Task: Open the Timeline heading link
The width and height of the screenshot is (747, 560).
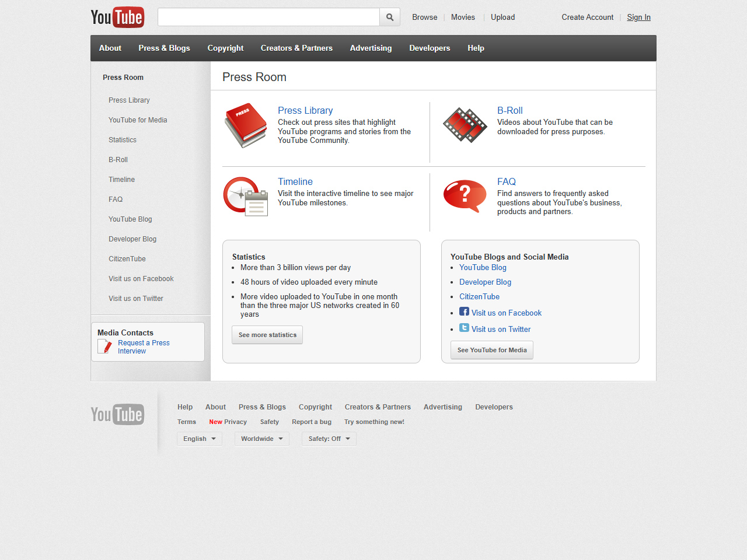Action: [x=295, y=181]
